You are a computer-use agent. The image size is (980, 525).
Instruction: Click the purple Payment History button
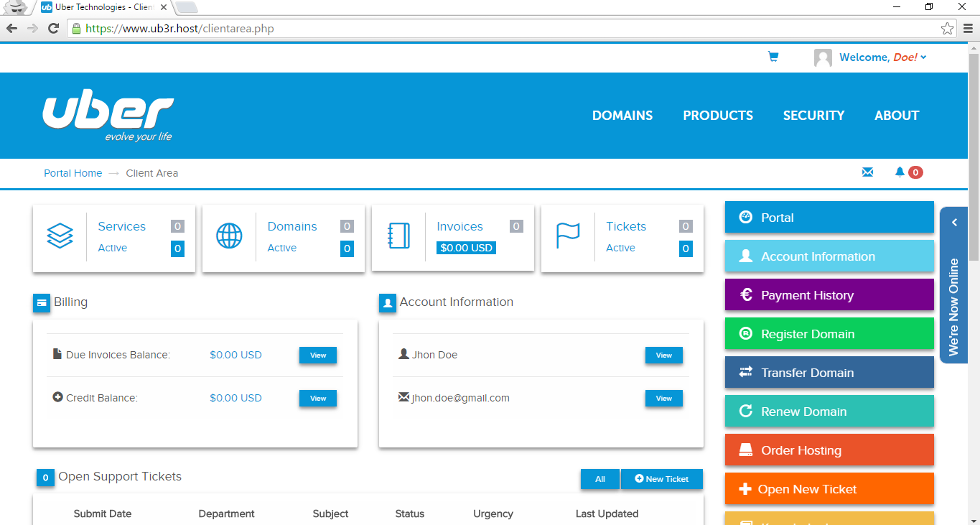pos(829,295)
